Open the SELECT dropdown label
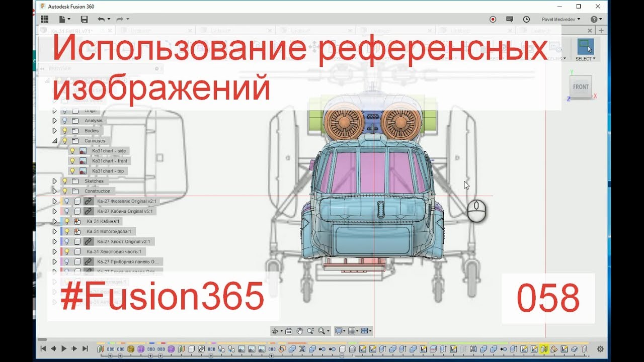This screenshot has height=362, width=644. click(585, 59)
